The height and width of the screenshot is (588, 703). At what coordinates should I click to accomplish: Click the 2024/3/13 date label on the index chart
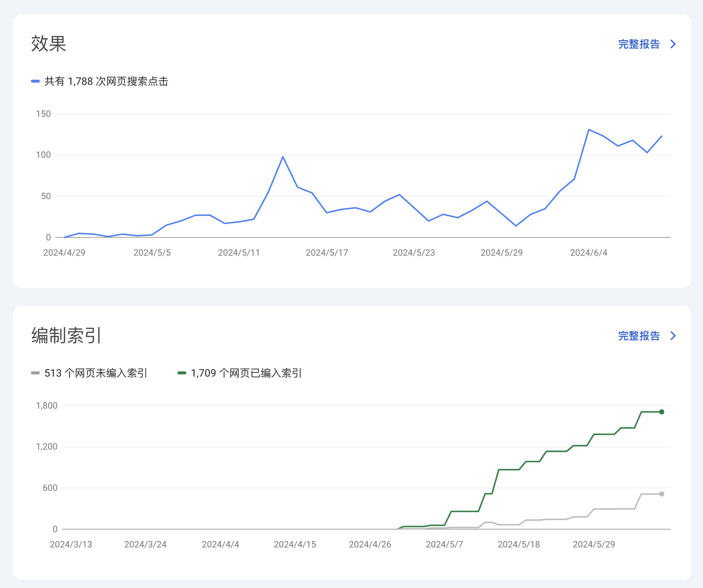click(71, 544)
